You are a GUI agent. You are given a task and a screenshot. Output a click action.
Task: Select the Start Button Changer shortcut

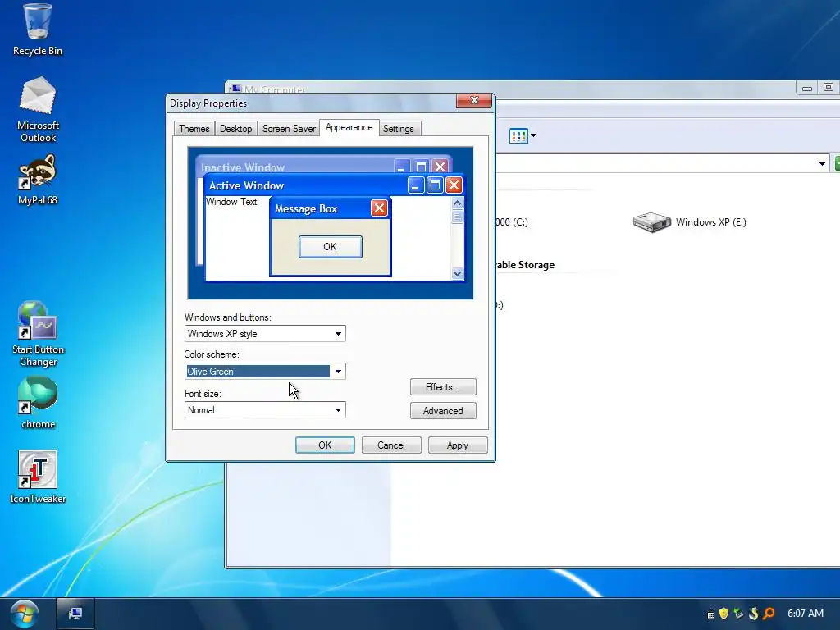38,335
